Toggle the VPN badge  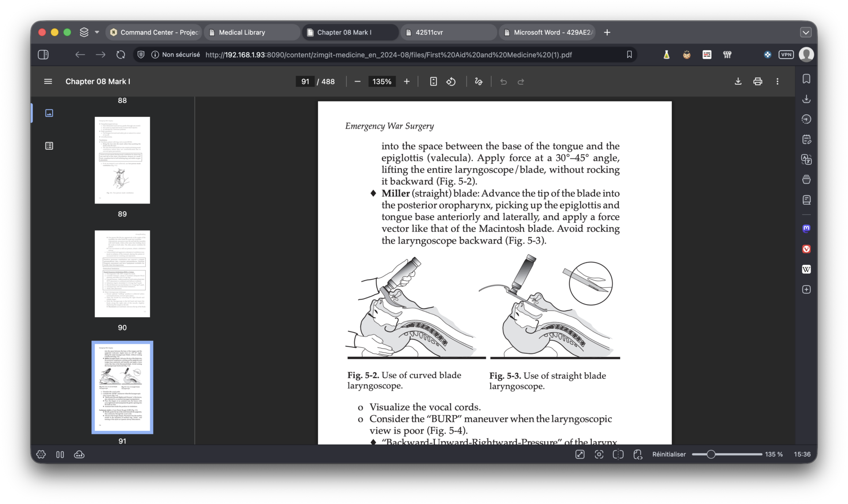[x=786, y=55]
